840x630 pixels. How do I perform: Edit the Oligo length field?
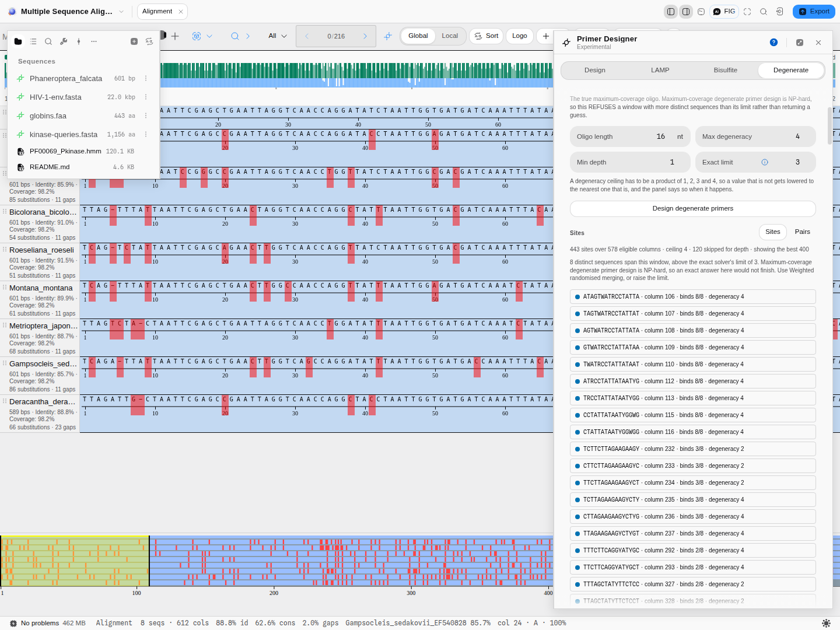[630, 136]
